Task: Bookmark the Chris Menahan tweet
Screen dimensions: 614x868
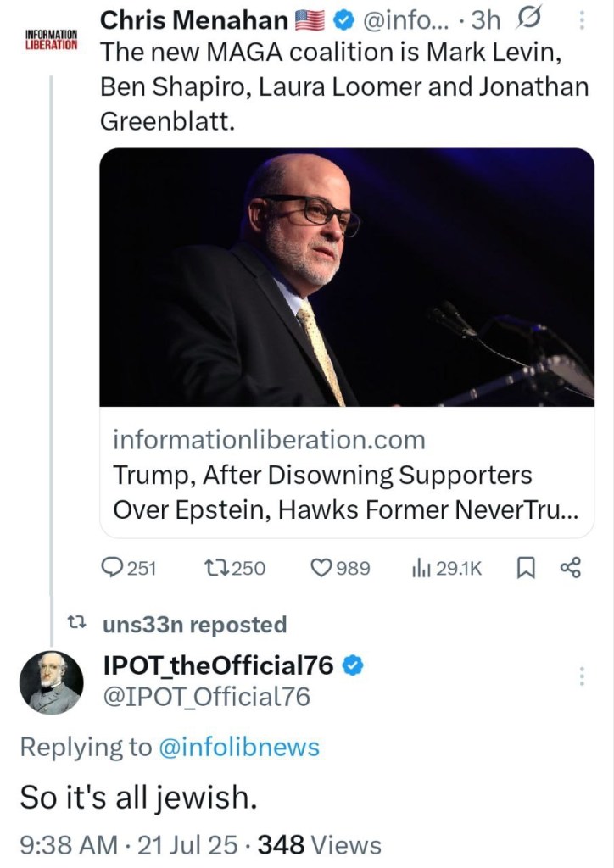Action: tap(522, 568)
